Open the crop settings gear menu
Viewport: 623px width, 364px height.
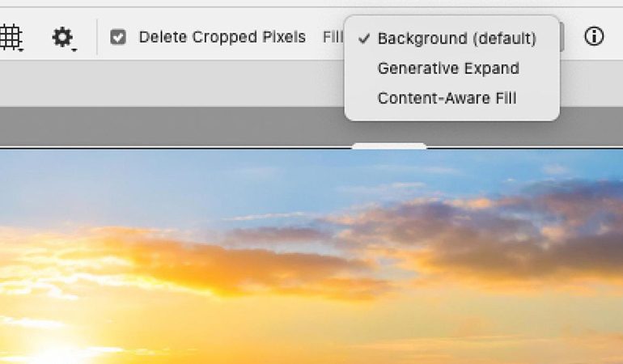(62, 37)
